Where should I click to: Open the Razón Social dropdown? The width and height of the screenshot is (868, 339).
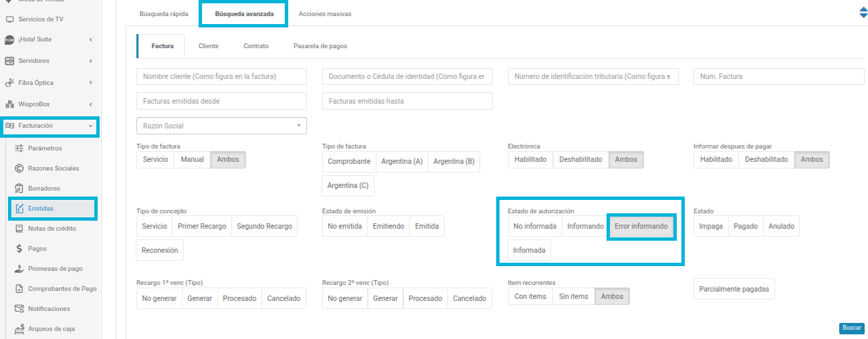coord(221,126)
